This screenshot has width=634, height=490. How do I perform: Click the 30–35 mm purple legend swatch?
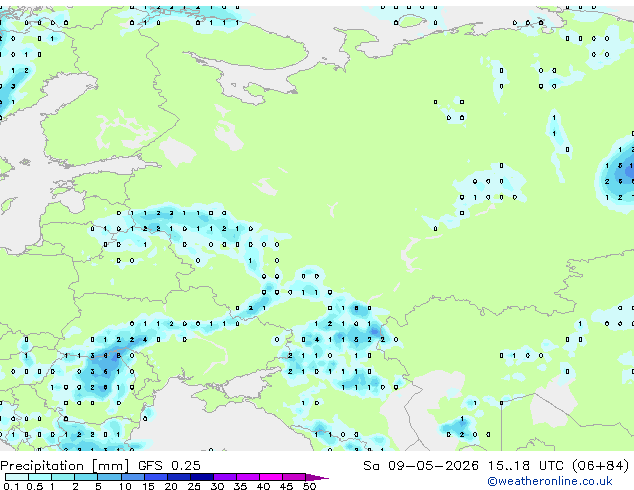click(x=225, y=477)
